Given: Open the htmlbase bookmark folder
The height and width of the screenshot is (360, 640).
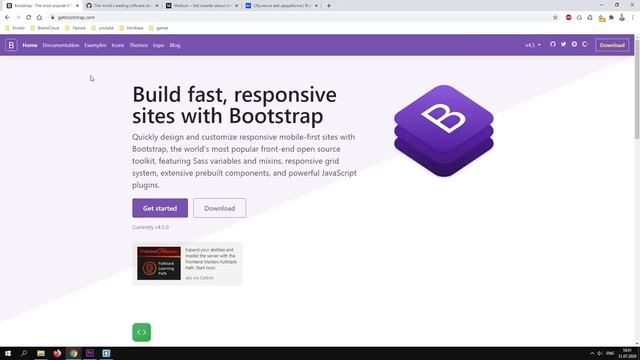Looking at the screenshot, I should click(131, 28).
